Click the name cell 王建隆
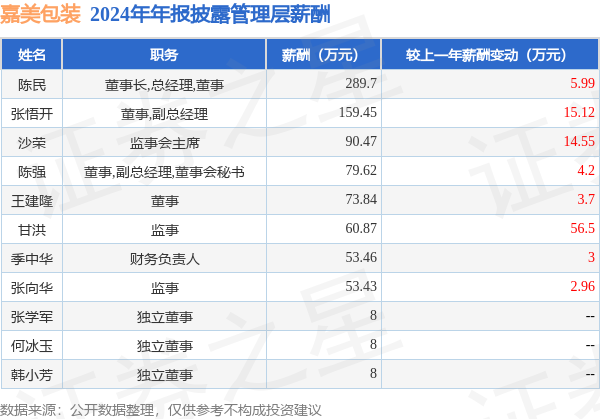This screenshot has height=419, width=600. [32, 201]
